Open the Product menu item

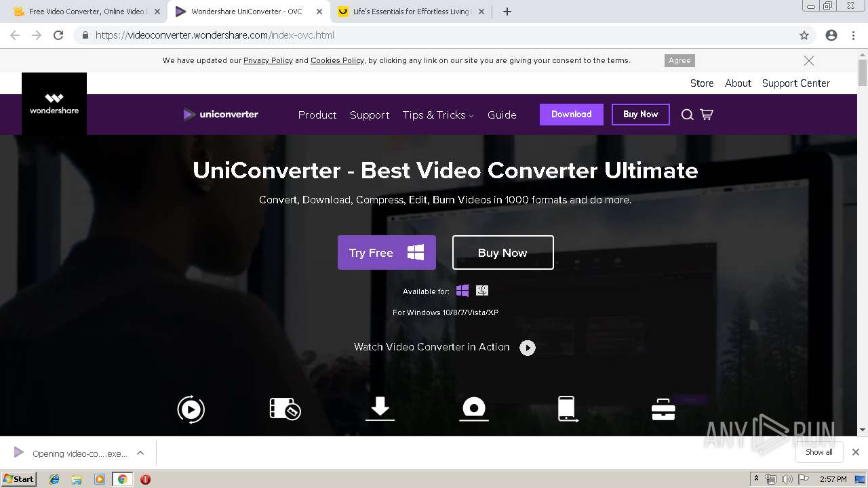point(317,115)
